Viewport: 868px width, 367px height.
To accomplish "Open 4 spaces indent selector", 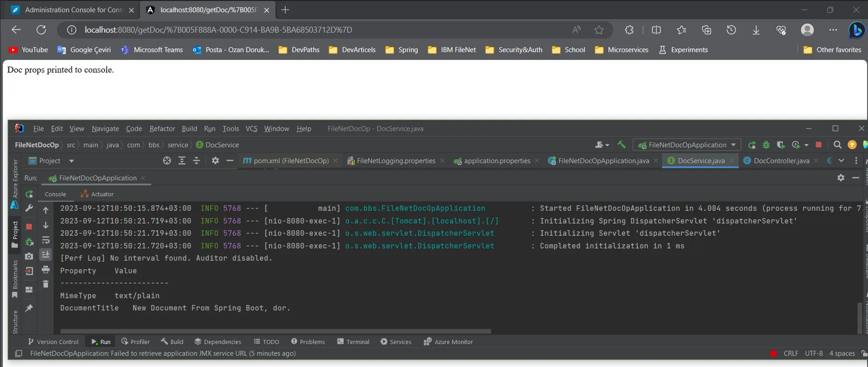I will pos(842,353).
